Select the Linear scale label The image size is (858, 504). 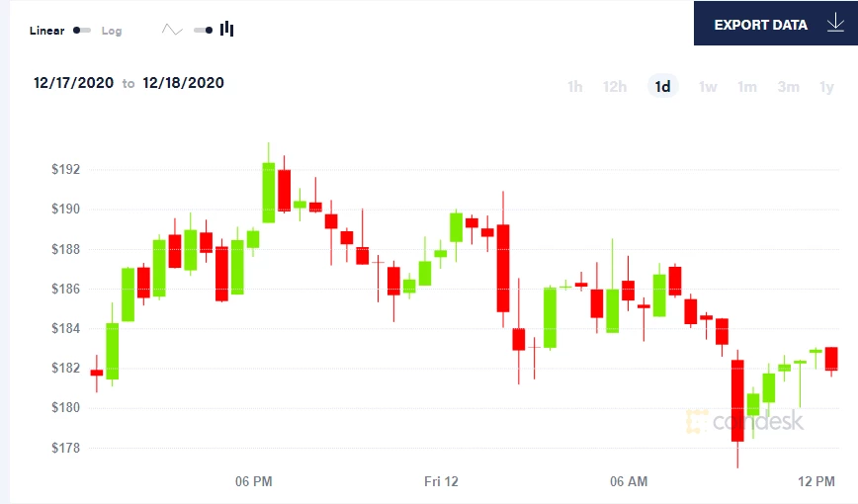click(47, 30)
